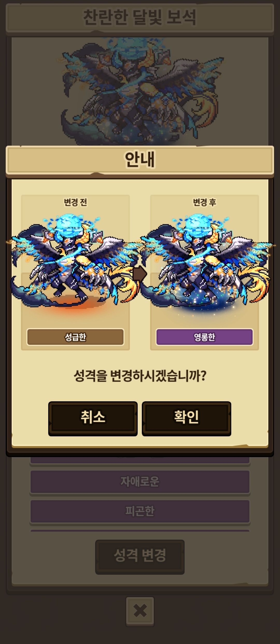Tap the 성격을 변경하시겠습니까? prompt text
The width and height of the screenshot is (280, 644).
[x=140, y=376]
